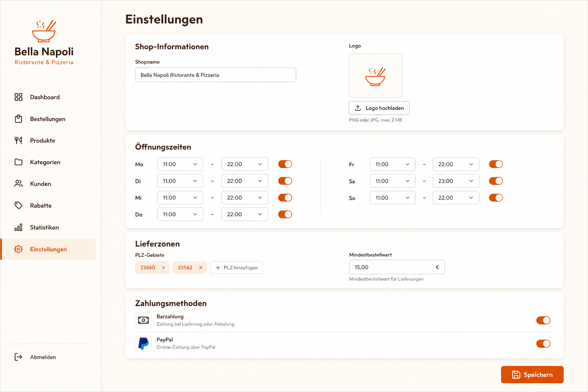Open Mi opening time dropdown
The height and width of the screenshot is (392, 588).
click(x=180, y=198)
